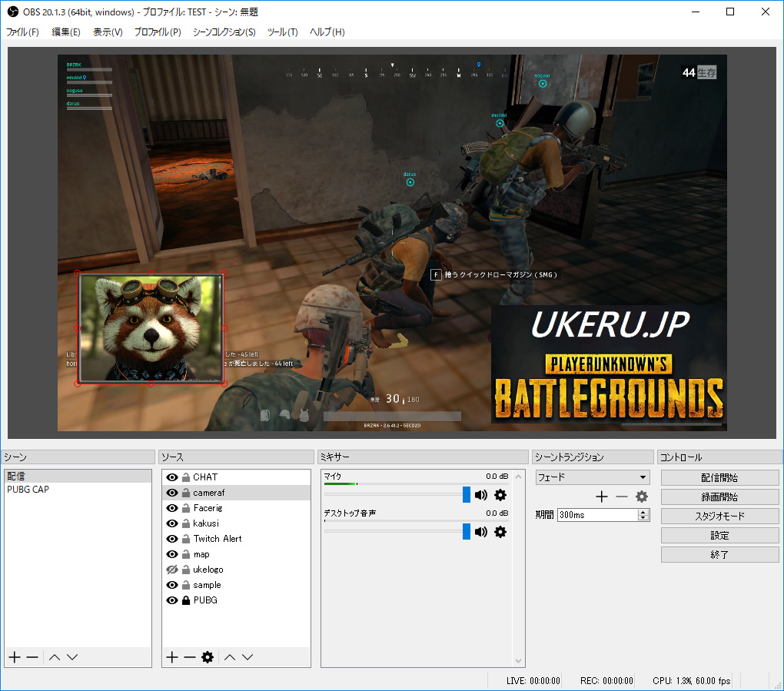784x691 pixels.
Task: Mute the マイク speaker icon
Action: point(481,495)
